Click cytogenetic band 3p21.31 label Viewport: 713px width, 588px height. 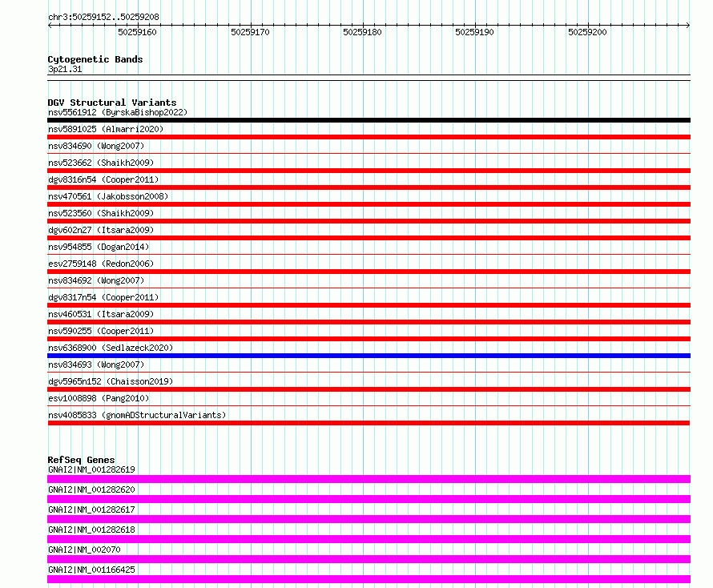[x=65, y=69]
